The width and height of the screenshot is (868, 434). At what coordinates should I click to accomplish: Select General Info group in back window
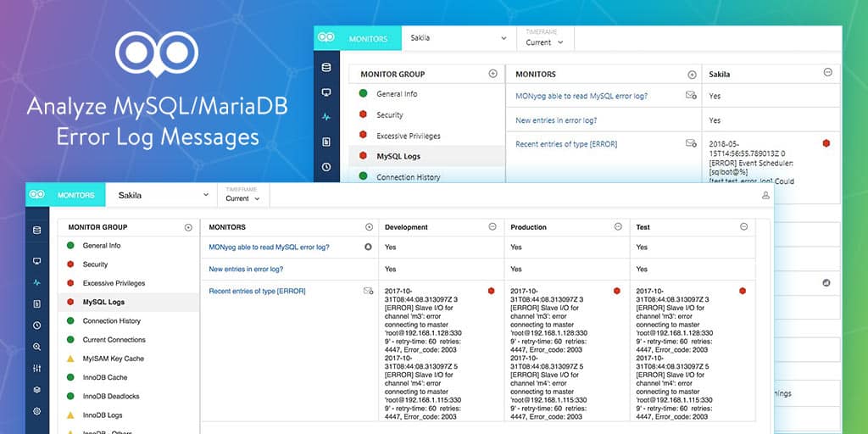click(427, 94)
